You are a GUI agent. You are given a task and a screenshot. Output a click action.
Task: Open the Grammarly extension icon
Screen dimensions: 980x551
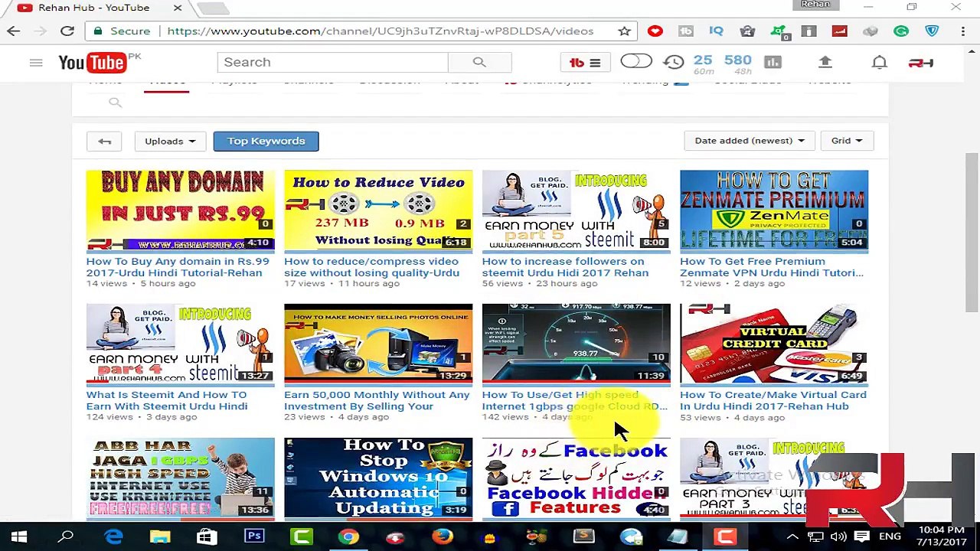901,31
